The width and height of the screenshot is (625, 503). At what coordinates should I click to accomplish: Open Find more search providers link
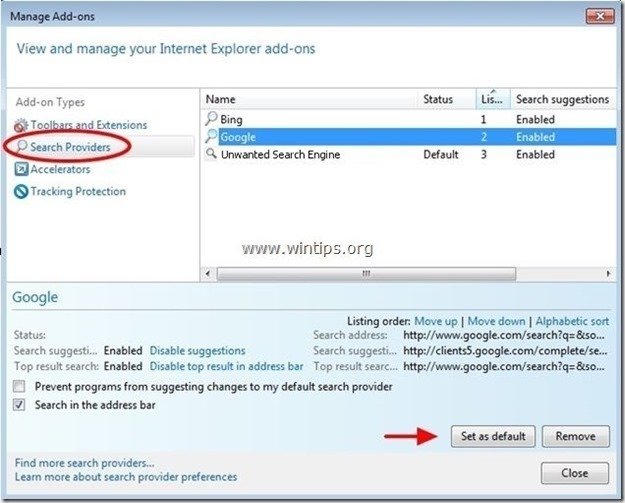[x=85, y=463]
